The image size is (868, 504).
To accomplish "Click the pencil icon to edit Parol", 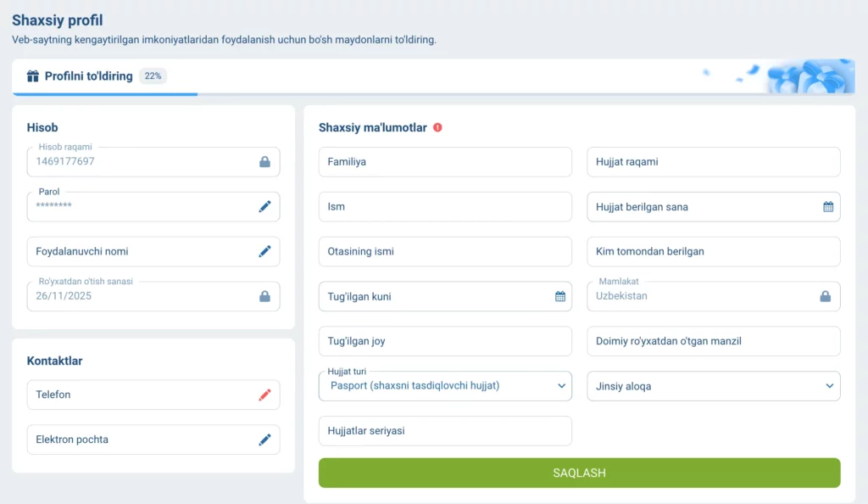I will 265,206.
